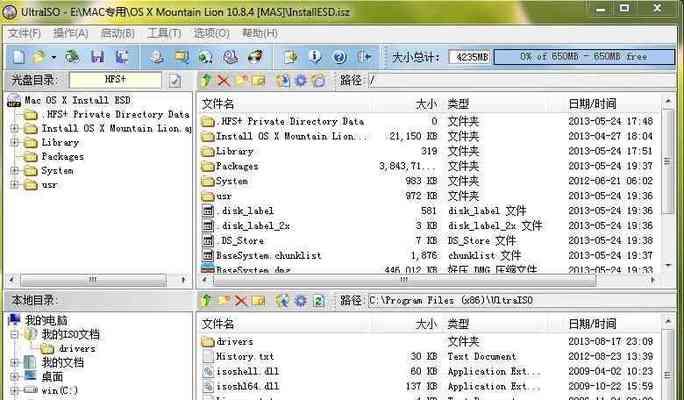The width and height of the screenshot is (684, 400).
Task: Click Rename icon in image toolbar
Action: pos(258,80)
